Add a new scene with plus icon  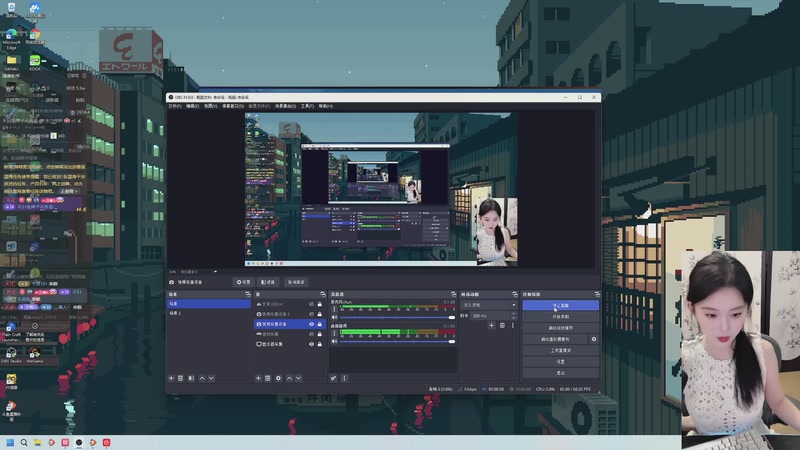click(171, 378)
